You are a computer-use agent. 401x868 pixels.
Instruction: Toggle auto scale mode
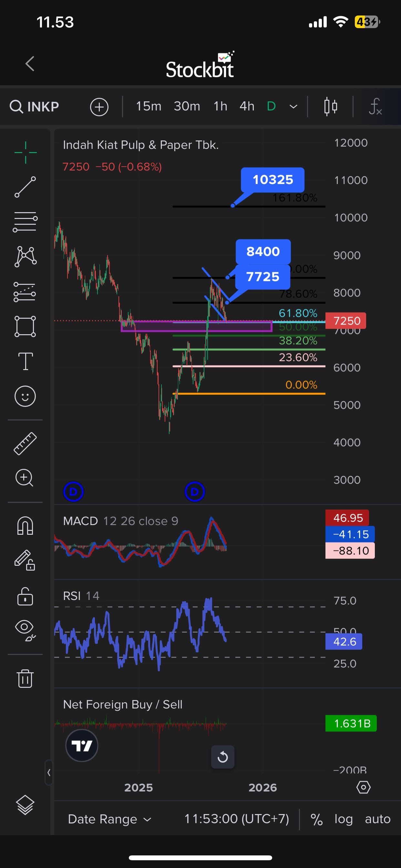(x=378, y=819)
